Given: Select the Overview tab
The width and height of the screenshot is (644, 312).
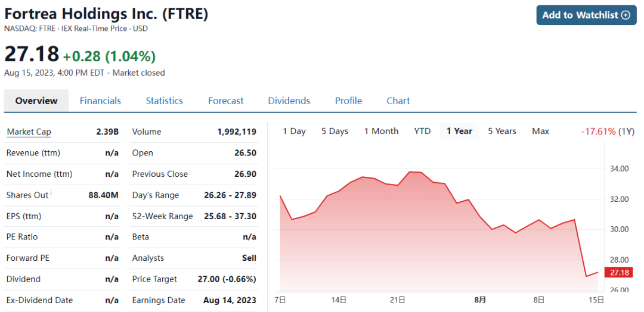Looking at the screenshot, I should coord(36,101).
